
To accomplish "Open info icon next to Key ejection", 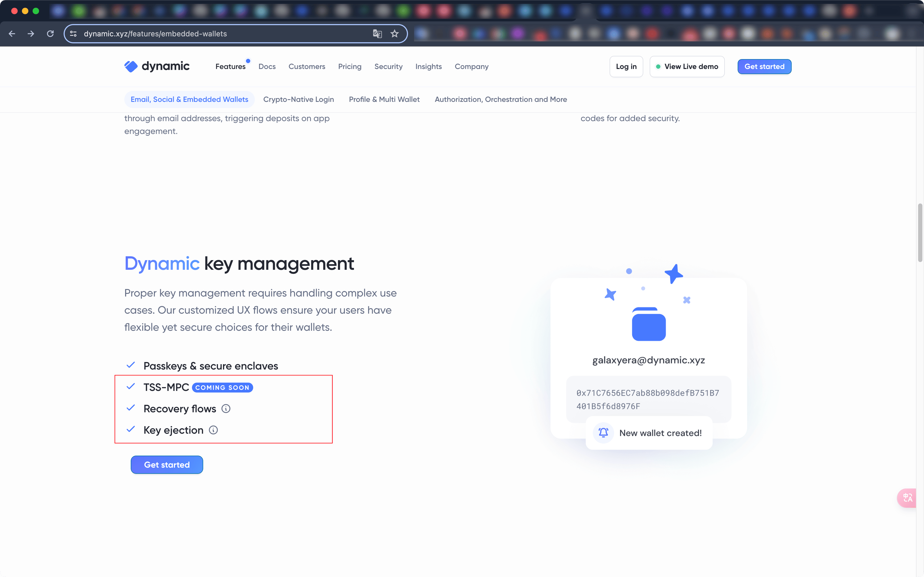I will pyautogui.click(x=213, y=430).
